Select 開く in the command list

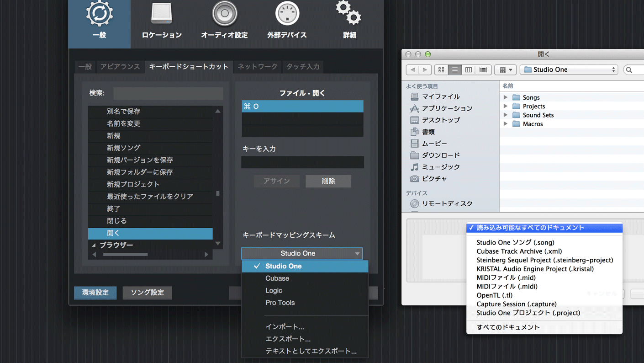(x=150, y=233)
